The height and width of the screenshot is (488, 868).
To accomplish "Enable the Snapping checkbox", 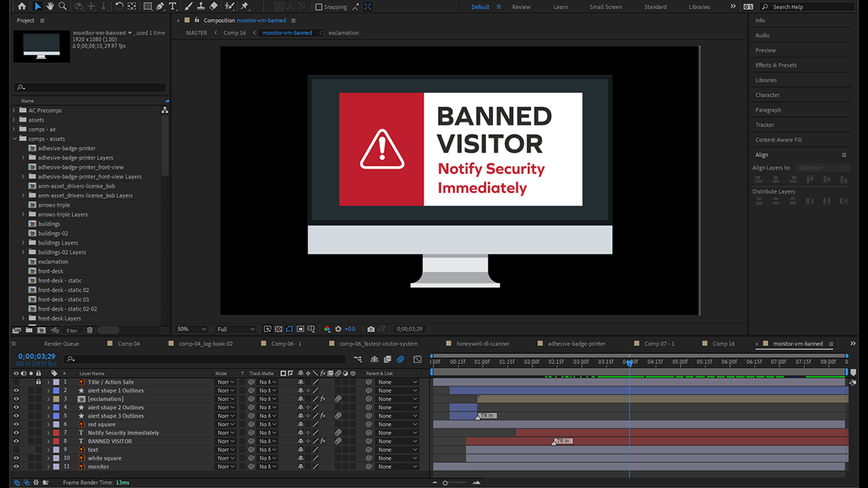I will click(319, 7).
